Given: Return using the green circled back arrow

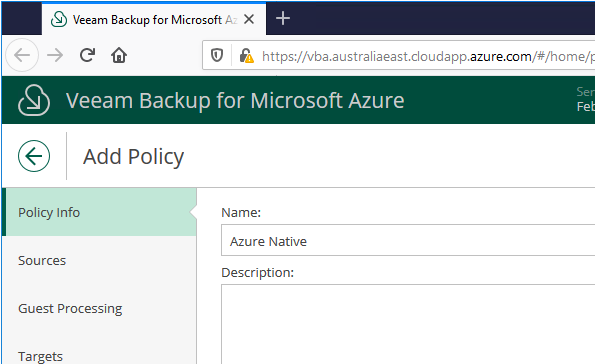Looking at the screenshot, I should point(34,156).
